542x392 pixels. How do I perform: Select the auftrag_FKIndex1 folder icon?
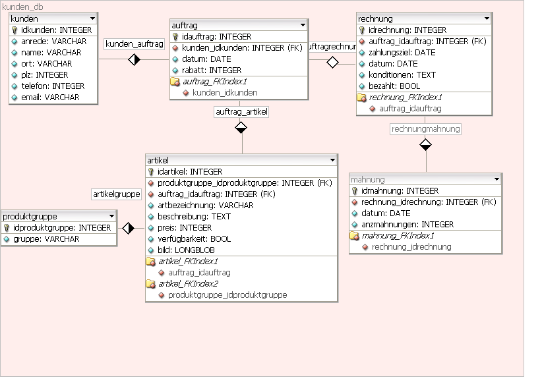(x=175, y=82)
